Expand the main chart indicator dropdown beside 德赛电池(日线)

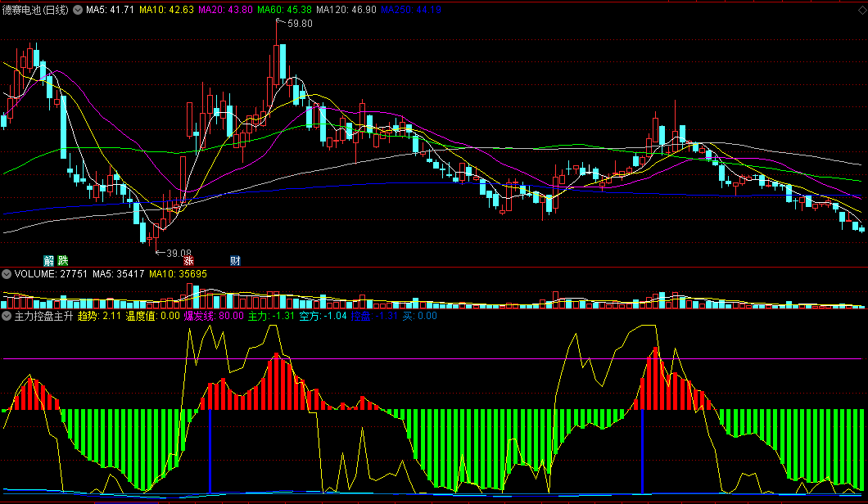click(x=78, y=10)
